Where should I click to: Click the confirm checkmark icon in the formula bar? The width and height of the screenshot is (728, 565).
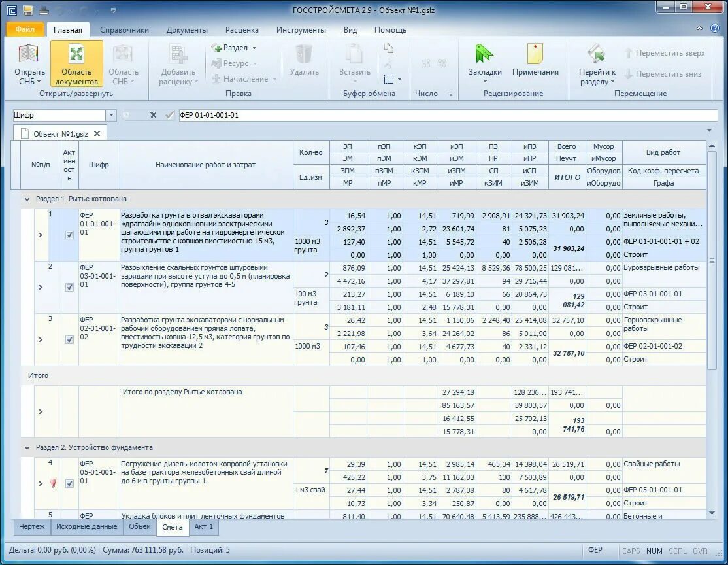click(169, 115)
